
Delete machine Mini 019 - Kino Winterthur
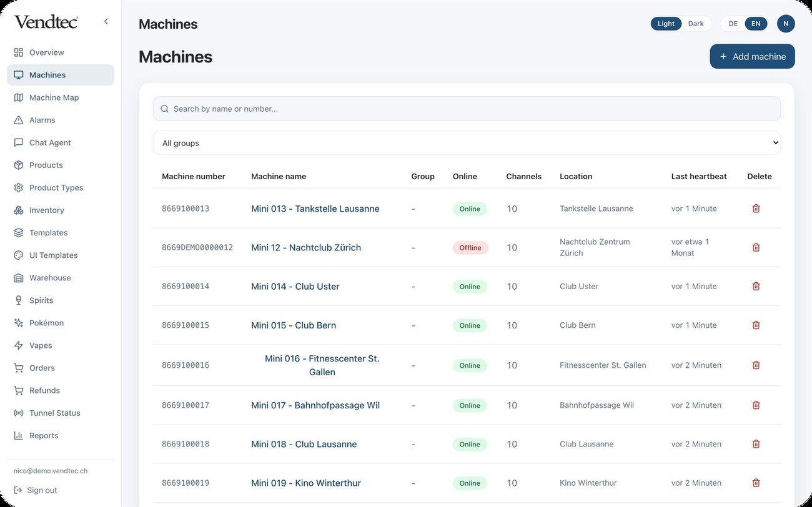click(756, 483)
